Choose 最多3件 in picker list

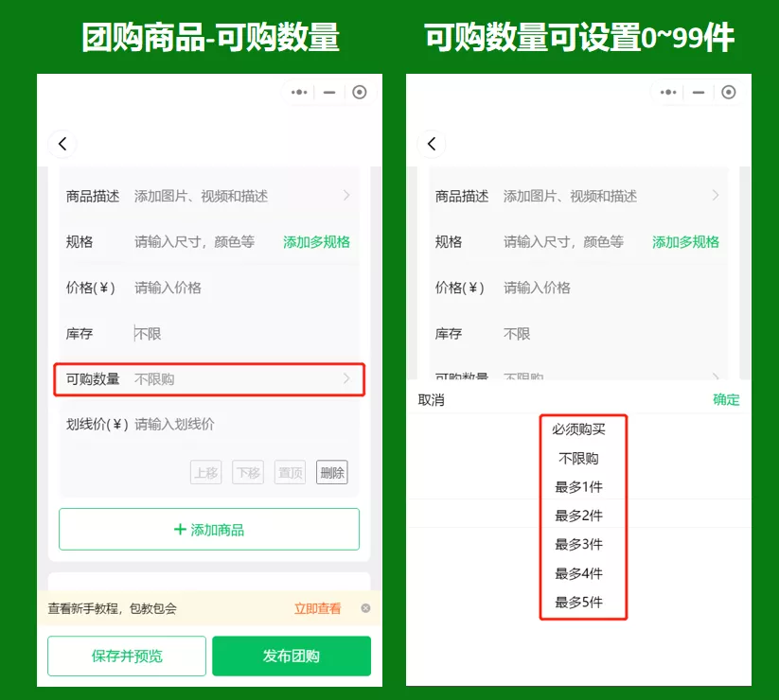pyautogui.click(x=578, y=545)
